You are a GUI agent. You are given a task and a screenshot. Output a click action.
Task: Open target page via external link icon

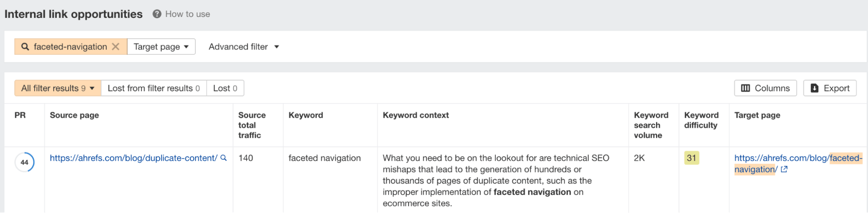point(784,170)
